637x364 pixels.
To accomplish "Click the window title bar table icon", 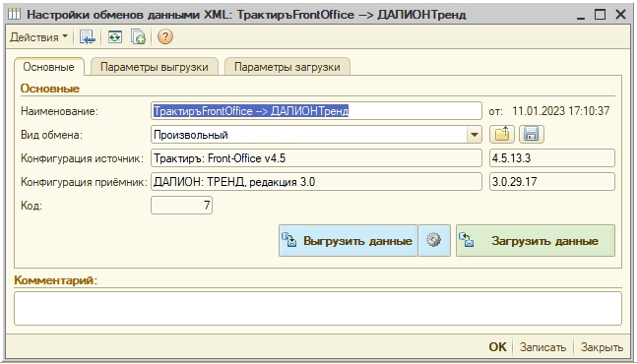I will 14,14.
